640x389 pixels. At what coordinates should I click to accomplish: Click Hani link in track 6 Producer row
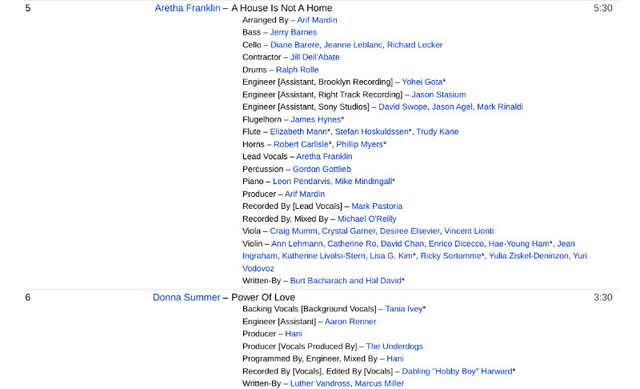pyautogui.click(x=293, y=334)
